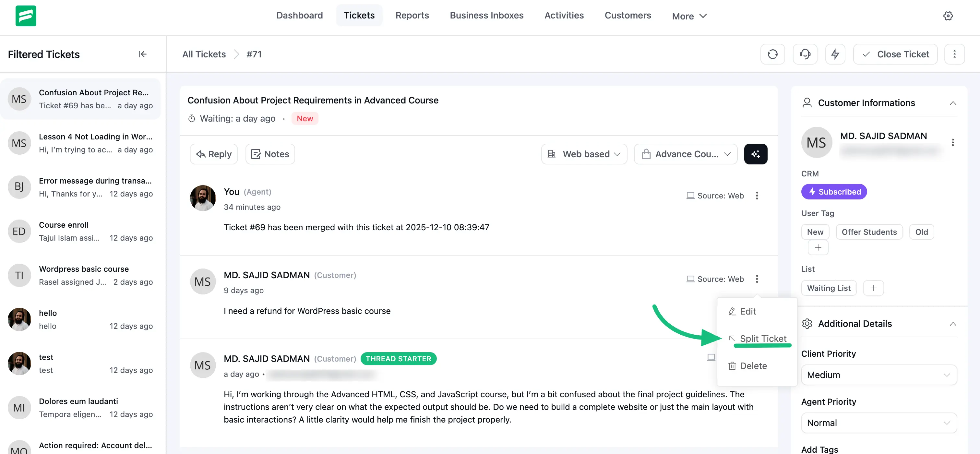
Task: Toggle the CRM Subscribed badge
Action: (834, 191)
